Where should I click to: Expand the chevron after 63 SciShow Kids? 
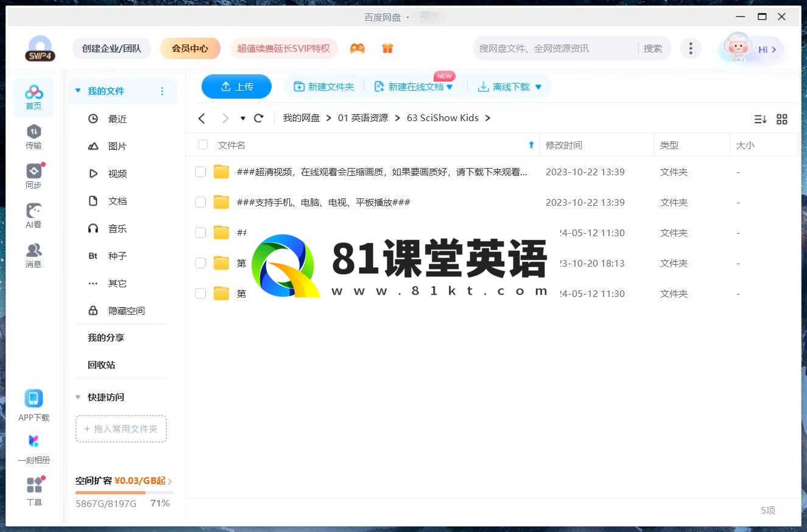tap(487, 118)
